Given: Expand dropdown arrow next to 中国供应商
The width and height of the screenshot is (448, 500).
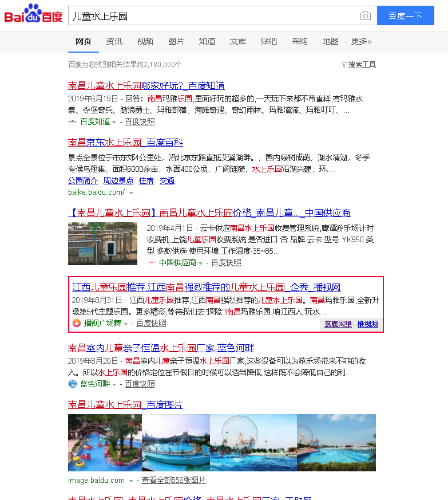Looking at the screenshot, I should 201,263.
